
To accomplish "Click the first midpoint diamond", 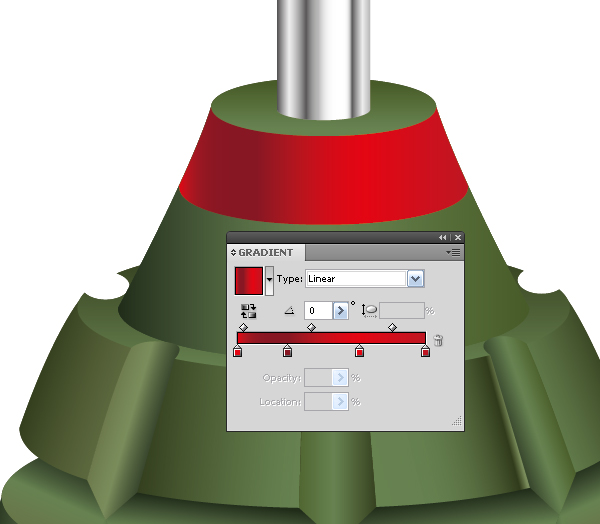I will click(243, 327).
